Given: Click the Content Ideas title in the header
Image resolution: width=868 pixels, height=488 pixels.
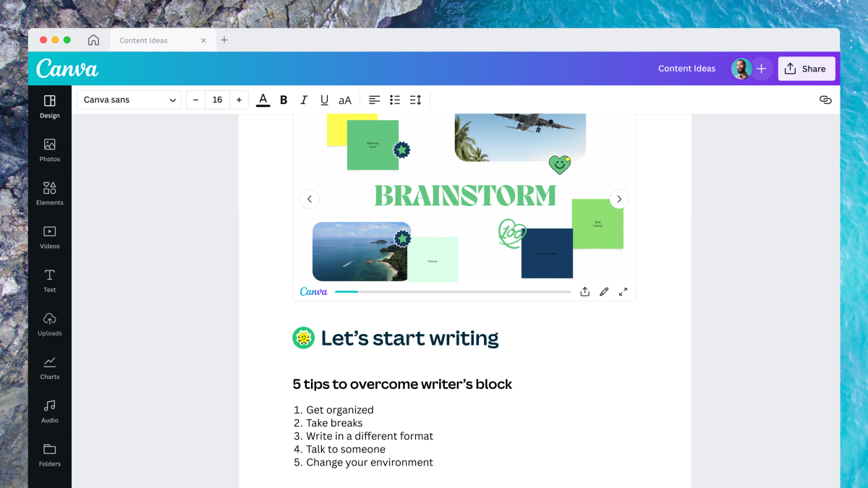Looking at the screenshot, I should (x=686, y=69).
